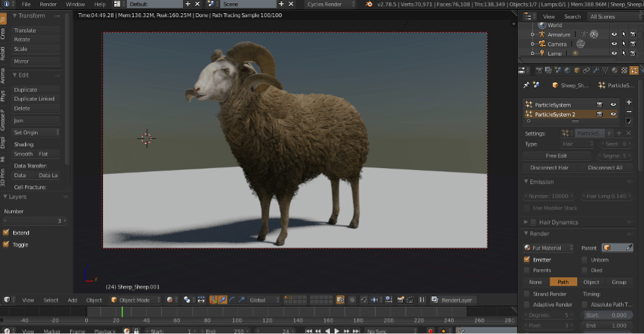
Task: Click the Armature icon in outliner
Action: click(x=542, y=34)
